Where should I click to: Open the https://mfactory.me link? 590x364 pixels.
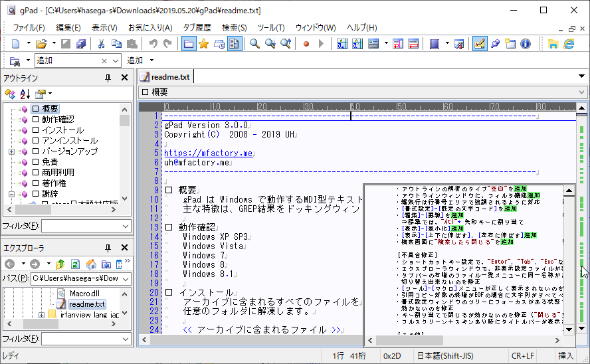click(x=208, y=153)
